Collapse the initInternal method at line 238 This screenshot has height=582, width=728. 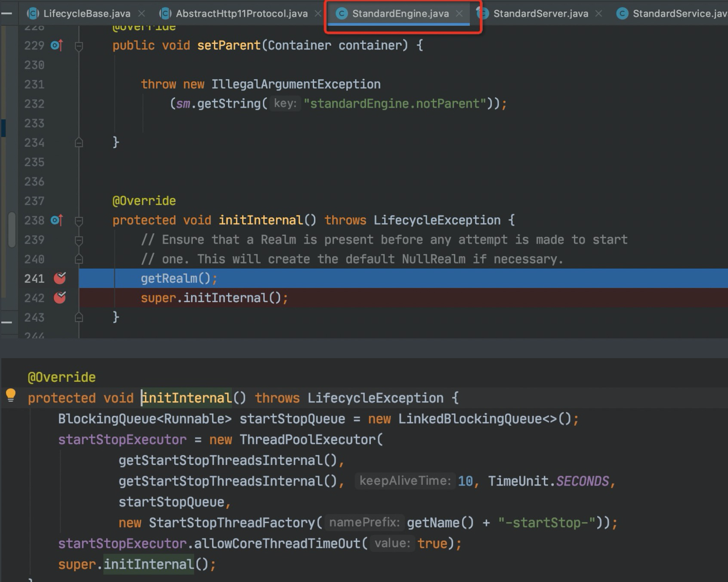click(79, 221)
